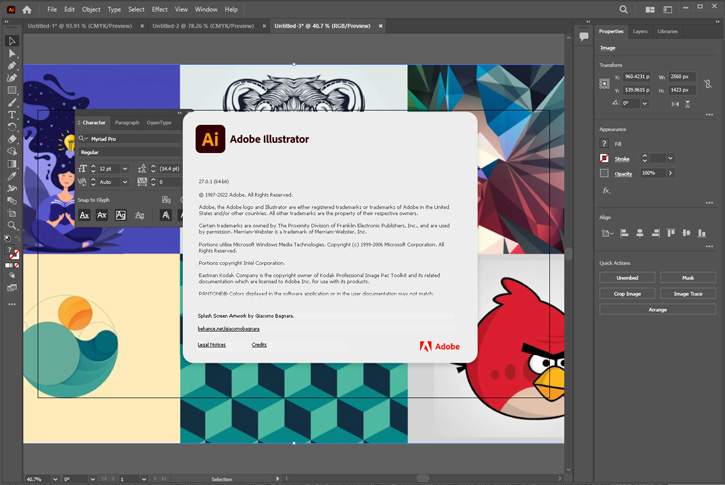The image size is (725, 485).
Task: Switch to Paragraph tab
Action: click(127, 123)
